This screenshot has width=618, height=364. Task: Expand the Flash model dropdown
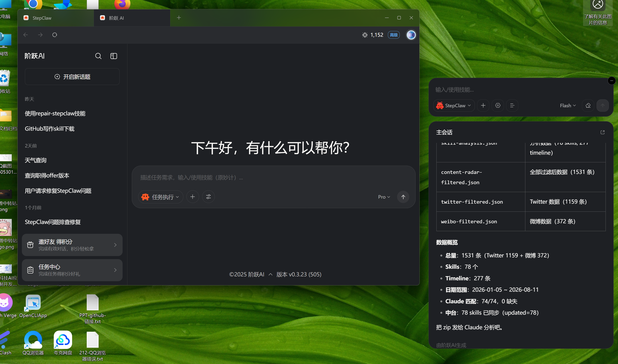click(568, 106)
